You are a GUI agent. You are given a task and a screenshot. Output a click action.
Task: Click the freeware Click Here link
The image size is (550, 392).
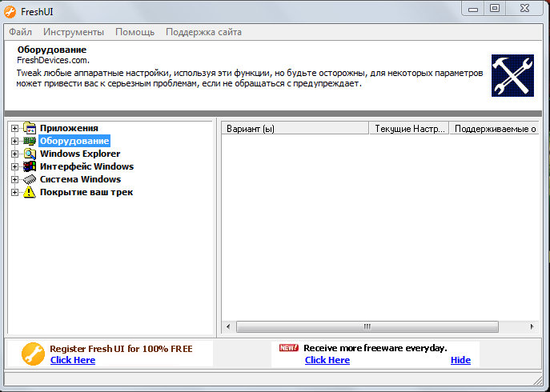(327, 360)
